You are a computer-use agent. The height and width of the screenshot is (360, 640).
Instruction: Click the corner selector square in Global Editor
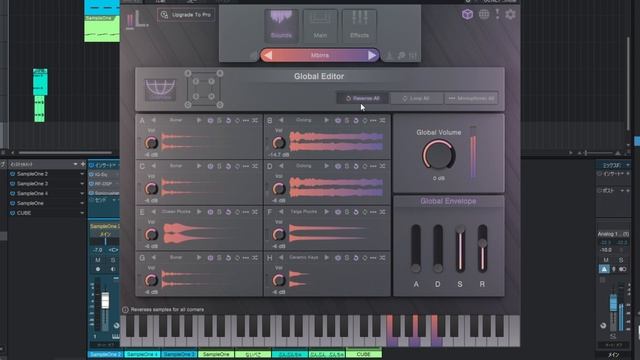[x=204, y=89]
